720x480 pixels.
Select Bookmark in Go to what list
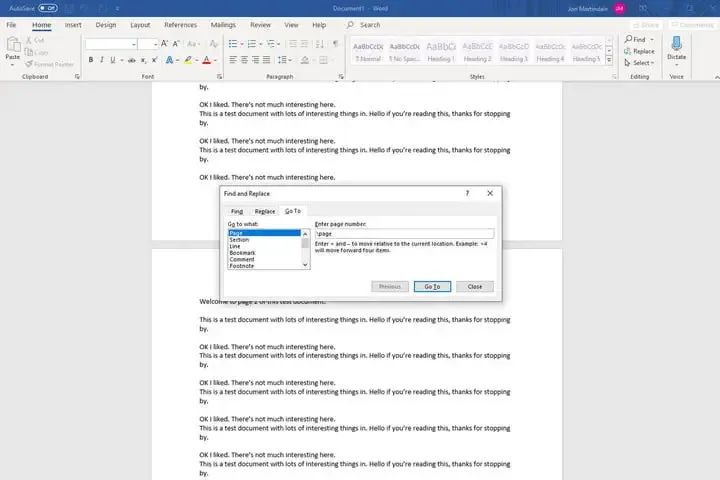point(264,253)
